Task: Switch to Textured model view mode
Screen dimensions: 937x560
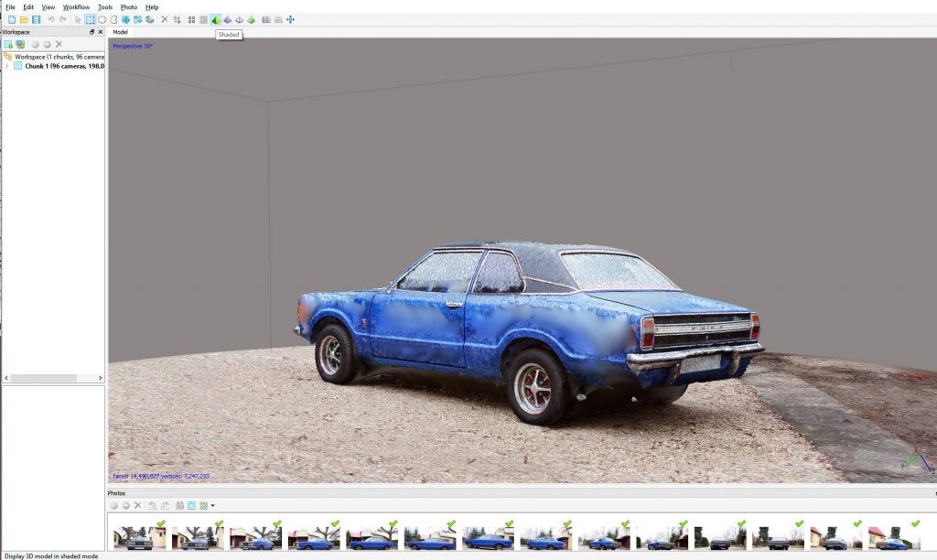Action: click(x=251, y=19)
